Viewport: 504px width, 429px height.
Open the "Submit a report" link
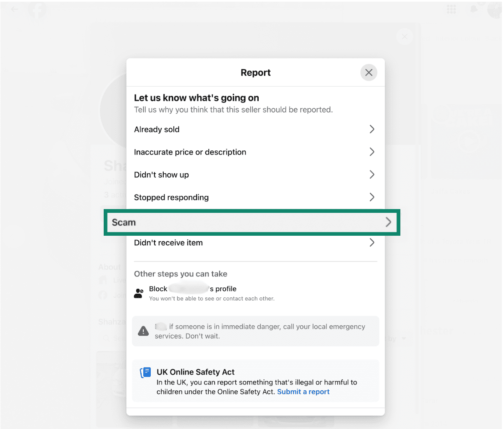(x=303, y=392)
